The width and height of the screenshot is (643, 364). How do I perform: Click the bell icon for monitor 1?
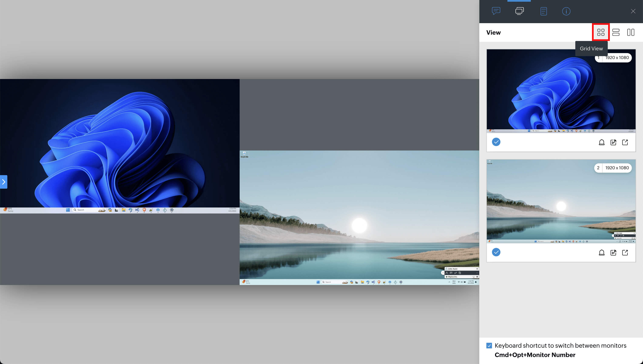point(602,142)
